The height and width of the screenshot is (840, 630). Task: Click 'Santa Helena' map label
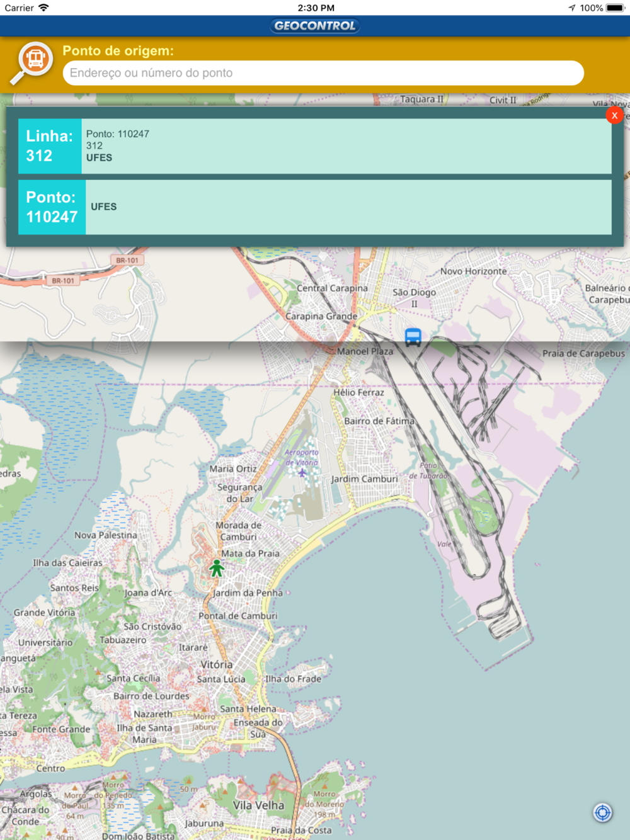[248, 708]
